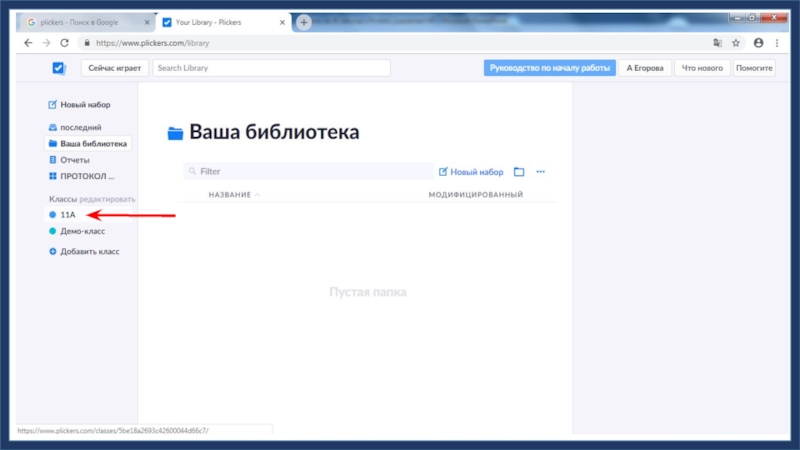Viewport: 800px width, 450px height.
Task: Open the three-dot more options in library
Action: coord(541,172)
